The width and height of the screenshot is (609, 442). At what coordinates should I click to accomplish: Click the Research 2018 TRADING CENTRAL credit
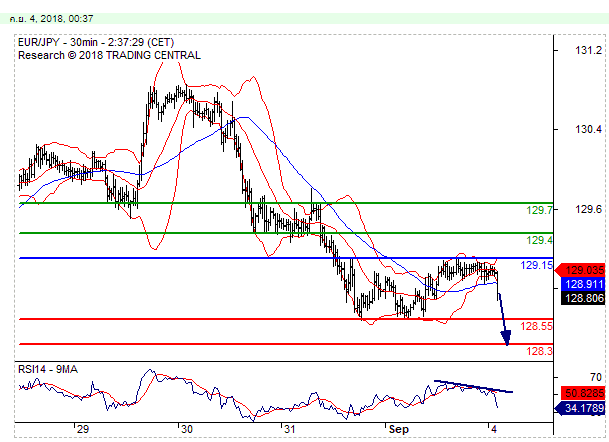click(x=109, y=56)
